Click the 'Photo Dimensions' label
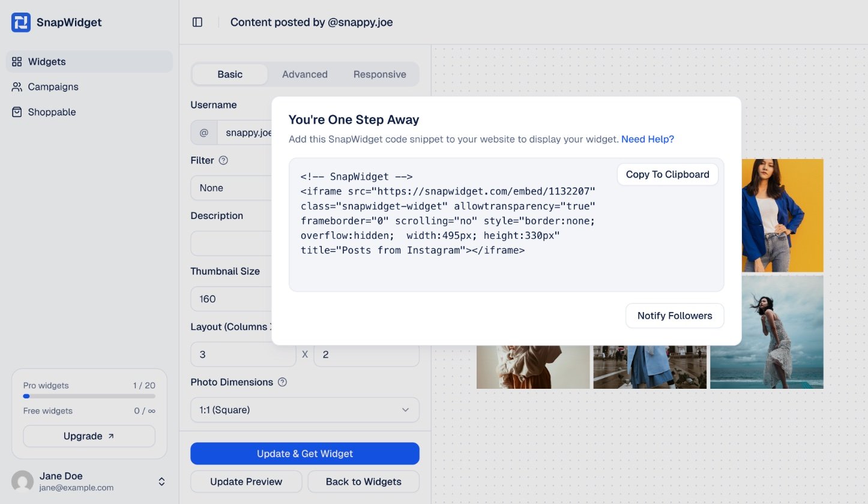The width and height of the screenshot is (868, 504). (x=232, y=382)
